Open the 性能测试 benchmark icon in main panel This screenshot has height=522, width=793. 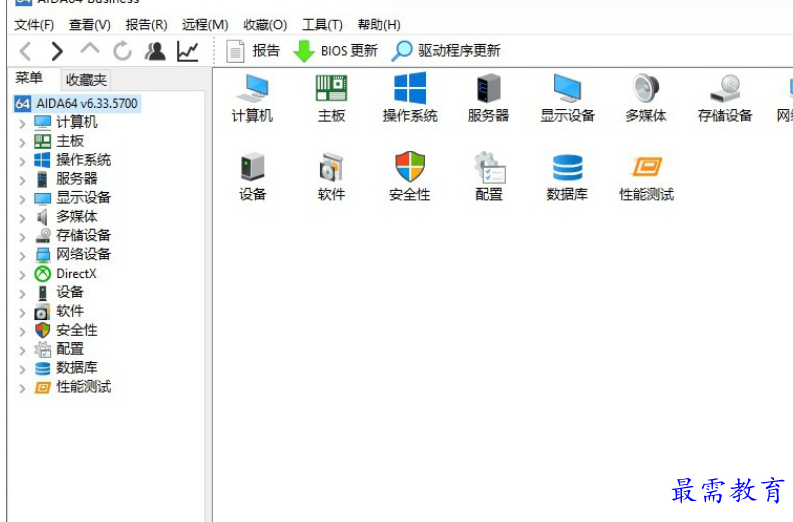coord(646,177)
